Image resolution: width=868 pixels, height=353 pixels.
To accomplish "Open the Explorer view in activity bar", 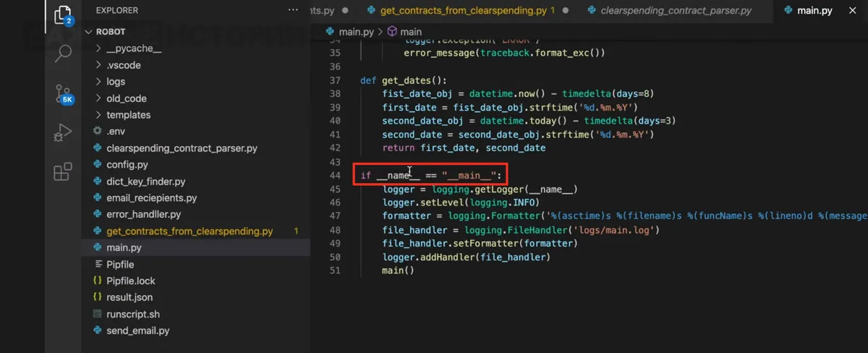I will (x=63, y=14).
